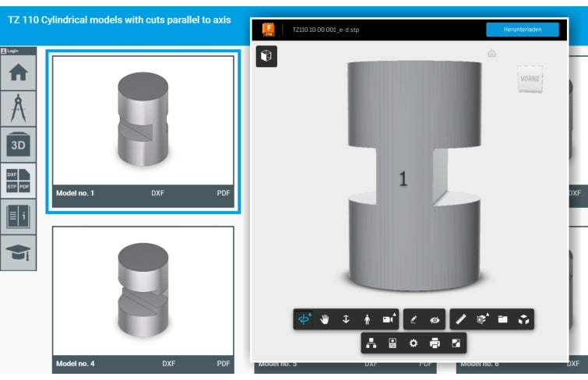588x380 pixels.
Task: Open the explode model cube tool
Action: click(524, 319)
